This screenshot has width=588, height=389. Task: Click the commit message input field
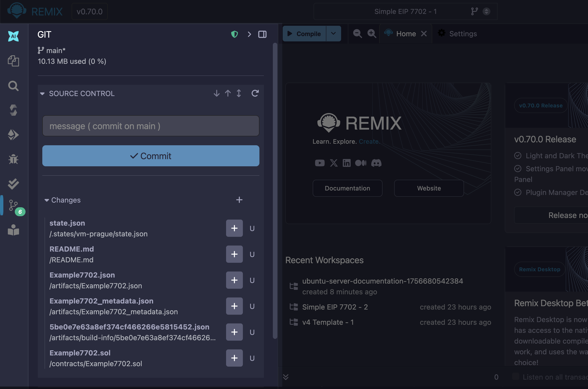[151, 126]
